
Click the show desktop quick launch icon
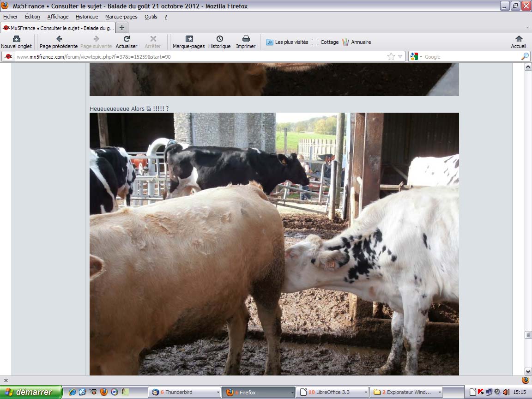(93, 392)
